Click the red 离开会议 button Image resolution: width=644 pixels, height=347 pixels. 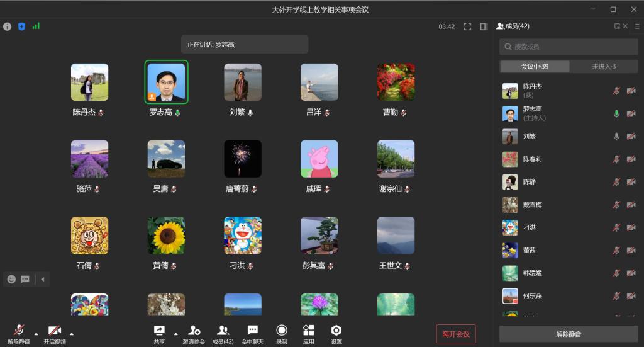(455, 334)
